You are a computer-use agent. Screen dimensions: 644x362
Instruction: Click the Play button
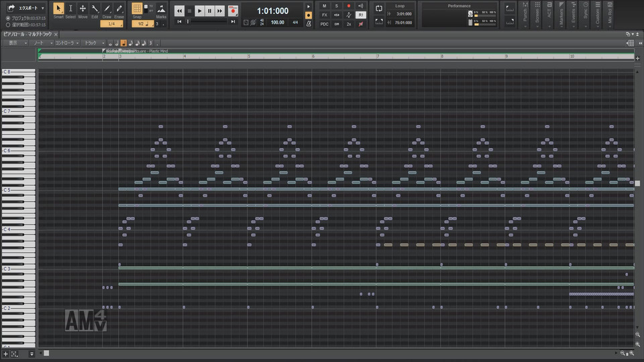199,11
